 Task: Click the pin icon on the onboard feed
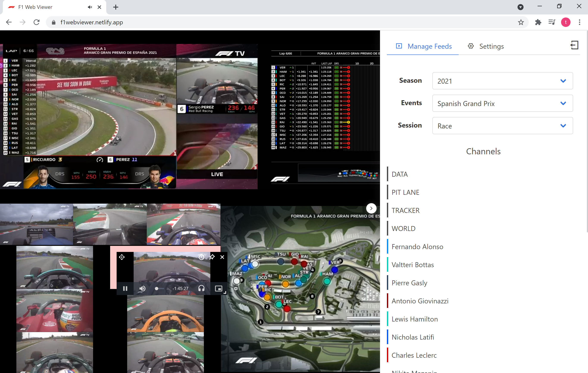(212, 257)
